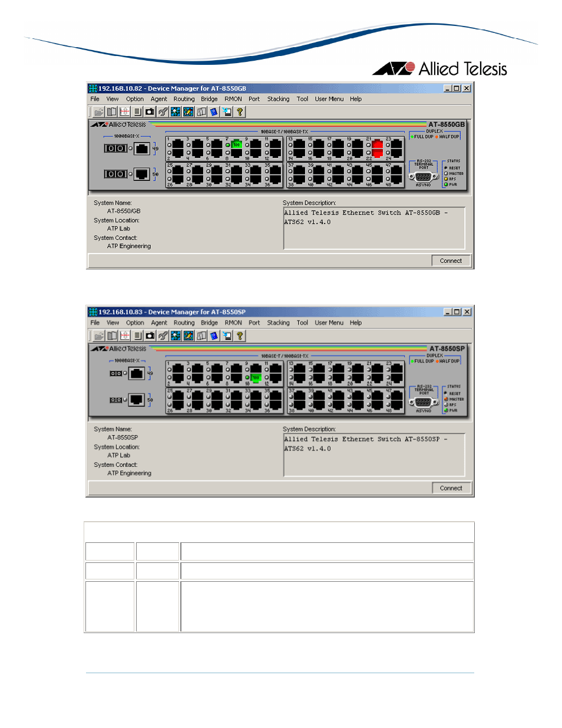Open the File menu in the AT-8550SP window
The width and height of the screenshot is (562, 728).
coord(95,323)
